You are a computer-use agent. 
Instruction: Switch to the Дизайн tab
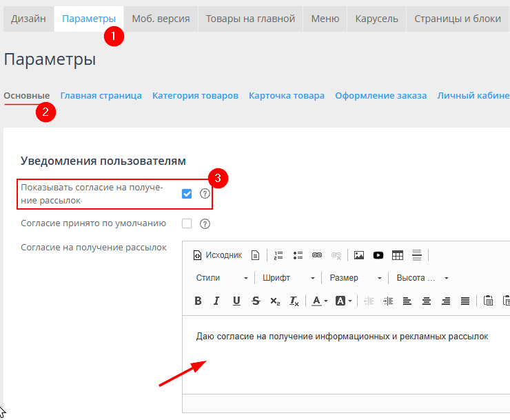click(28, 19)
